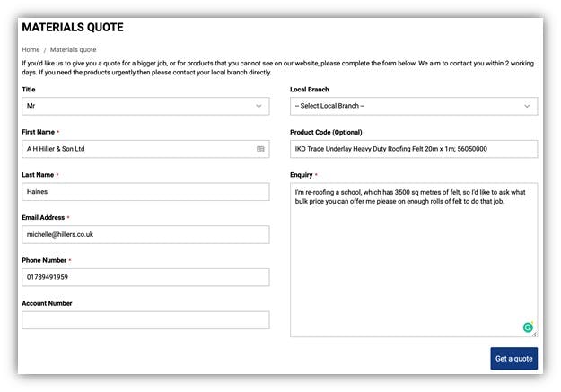
Task: Click the Enquiry textarea resize handle
Action: (x=535, y=334)
